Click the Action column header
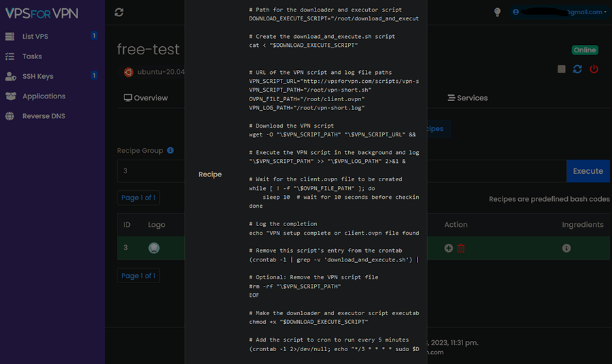 (456, 225)
